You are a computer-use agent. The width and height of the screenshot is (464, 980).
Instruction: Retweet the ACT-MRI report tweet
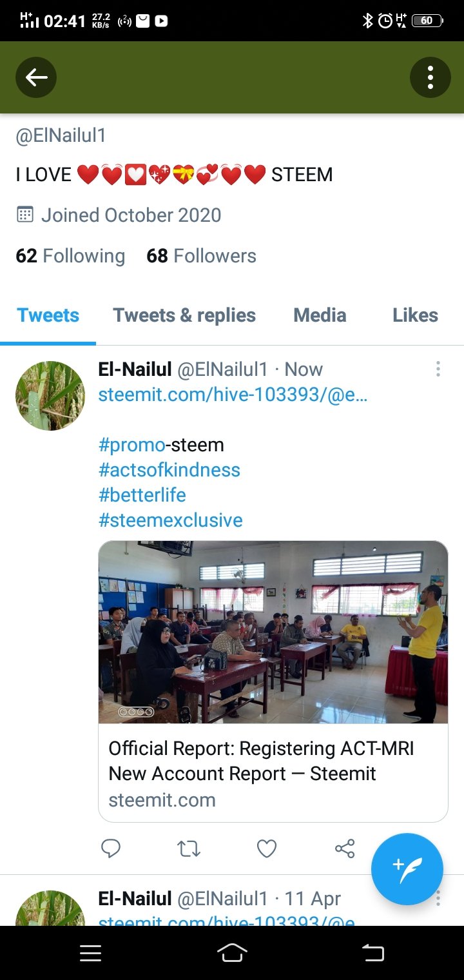(189, 848)
